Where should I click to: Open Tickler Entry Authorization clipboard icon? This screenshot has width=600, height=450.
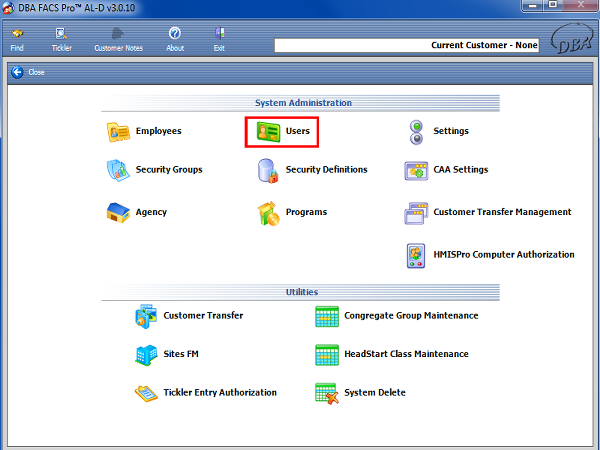[x=146, y=393]
